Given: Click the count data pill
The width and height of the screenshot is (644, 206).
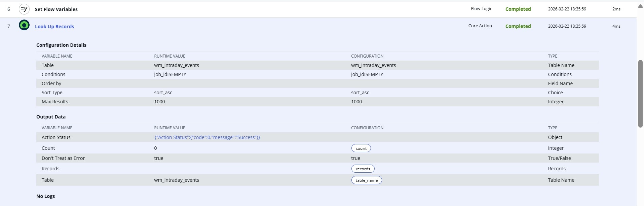Looking at the screenshot, I should coord(361,148).
